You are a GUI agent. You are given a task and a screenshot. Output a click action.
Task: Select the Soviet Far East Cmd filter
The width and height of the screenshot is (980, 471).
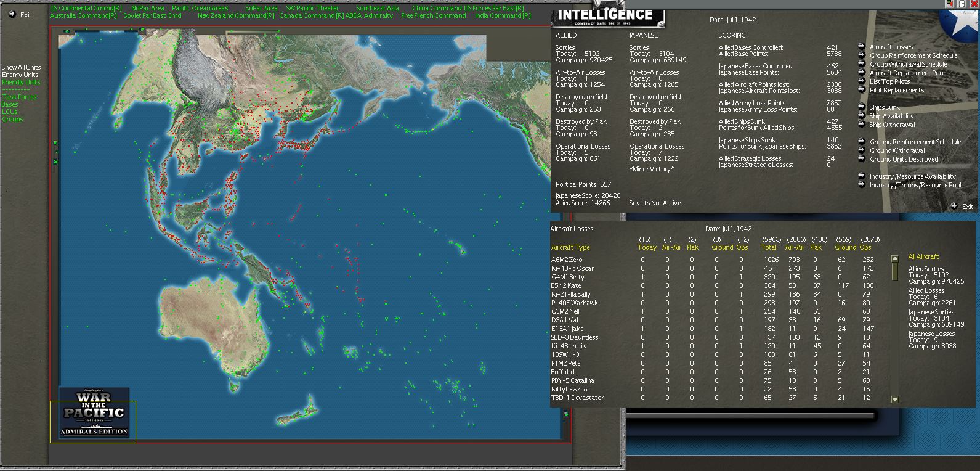point(152,16)
